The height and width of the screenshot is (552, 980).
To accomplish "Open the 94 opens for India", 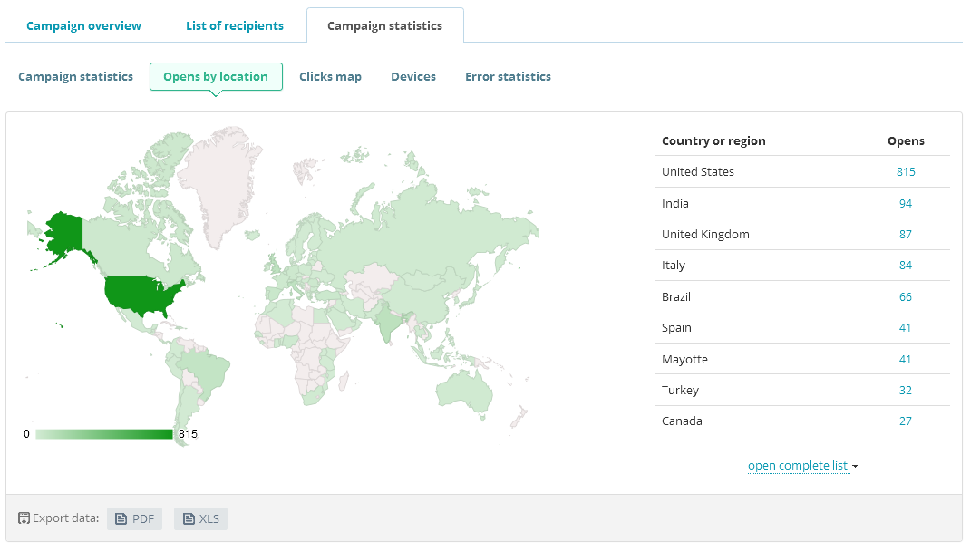I will [x=906, y=203].
